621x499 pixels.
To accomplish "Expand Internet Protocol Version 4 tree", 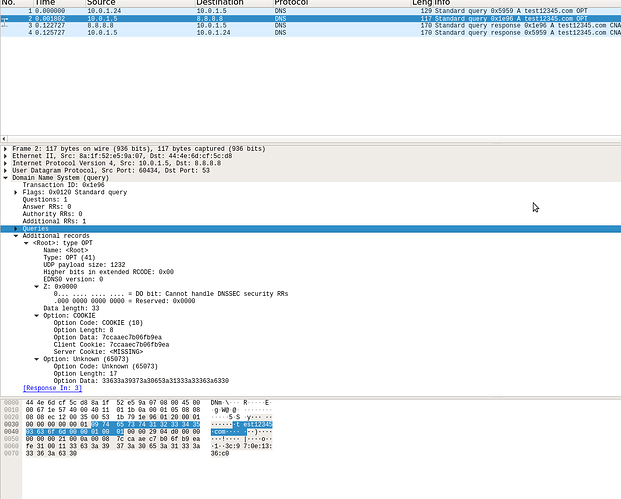I will (x=5, y=163).
